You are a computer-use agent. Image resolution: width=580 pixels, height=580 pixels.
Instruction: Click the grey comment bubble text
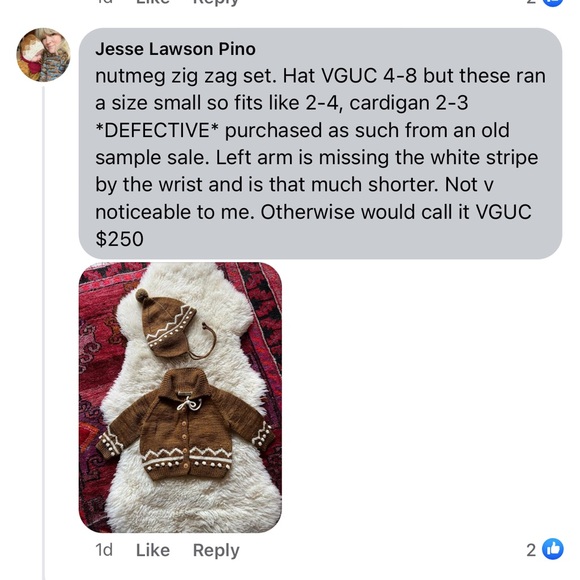click(320, 144)
